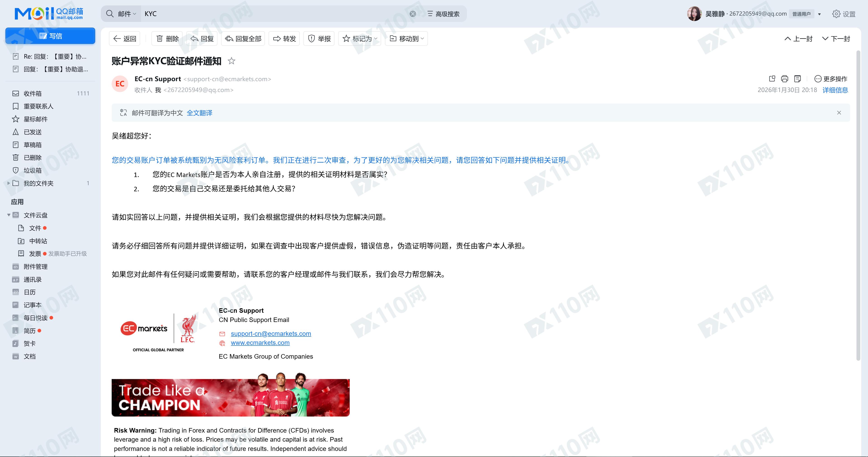Go to previous email 上一封
The height and width of the screenshot is (457, 868).
point(798,38)
